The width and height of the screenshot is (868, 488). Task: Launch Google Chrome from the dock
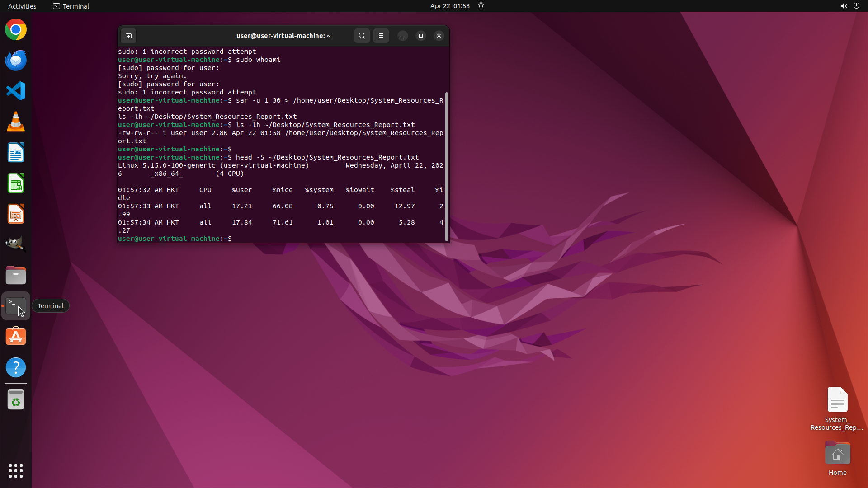pyautogui.click(x=16, y=30)
